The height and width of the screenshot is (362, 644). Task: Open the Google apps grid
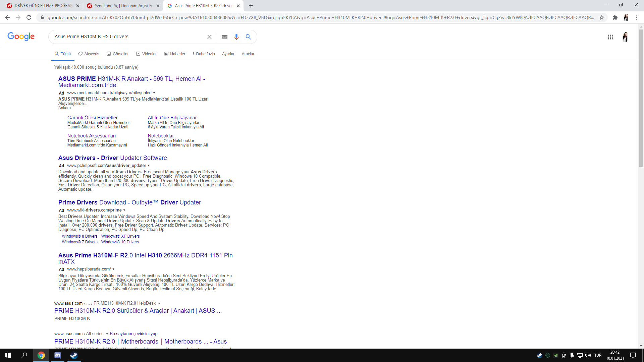tap(610, 37)
